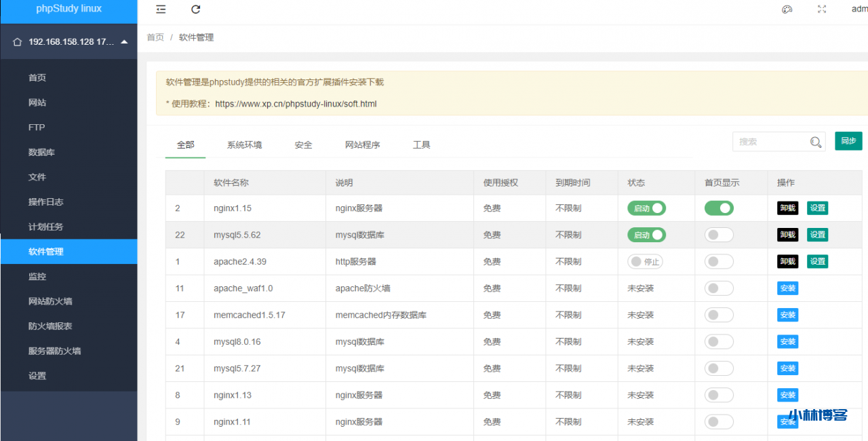Enable homepage display for mysql5.5.62
The width and height of the screenshot is (868, 441).
click(719, 235)
